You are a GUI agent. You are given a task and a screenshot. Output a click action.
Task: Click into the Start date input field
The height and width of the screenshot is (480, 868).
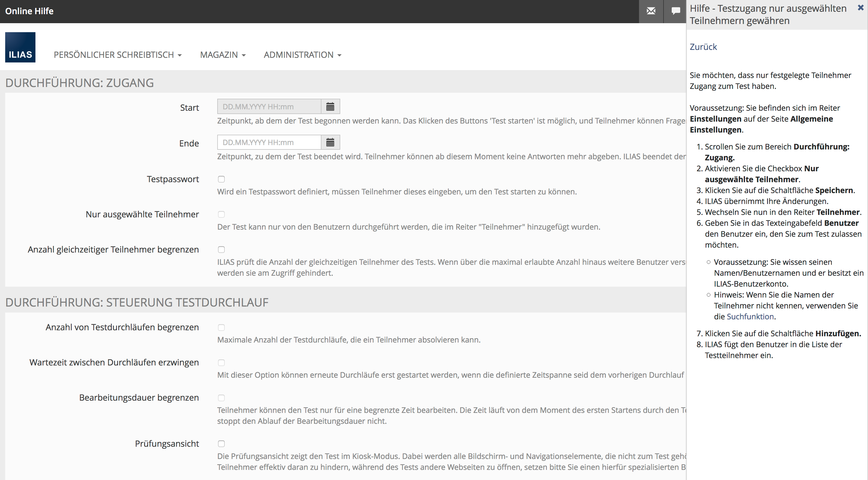click(269, 107)
